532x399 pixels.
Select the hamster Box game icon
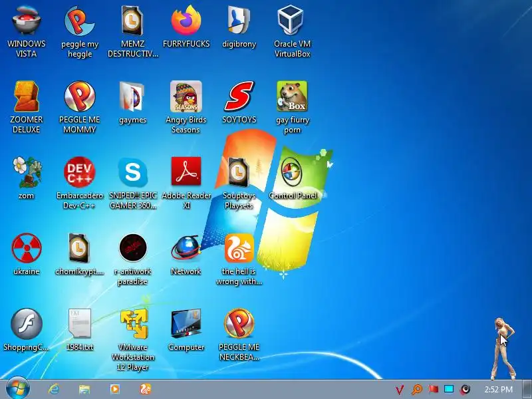point(292,97)
